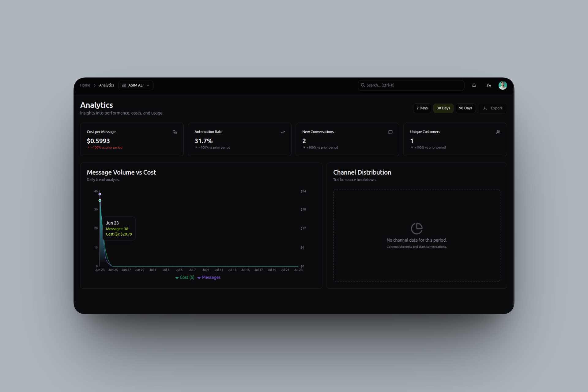Click the search magnifier icon
This screenshot has width=588, height=392.
point(363,85)
